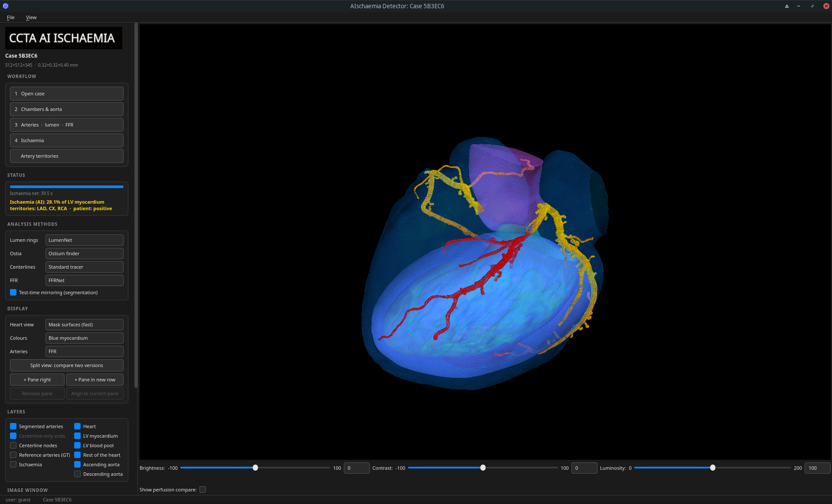Enable the Ischaemia layer checkbox
832x504 pixels.
13,465
